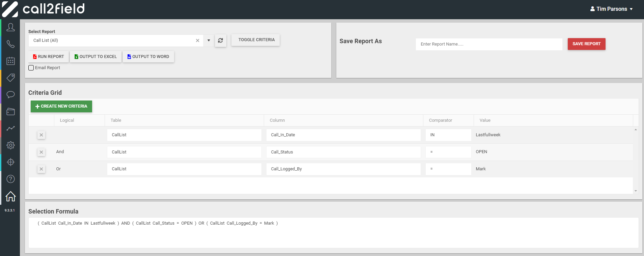644x256 pixels.
Task: Click the Enter Report Name field
Action: point(488,44)
